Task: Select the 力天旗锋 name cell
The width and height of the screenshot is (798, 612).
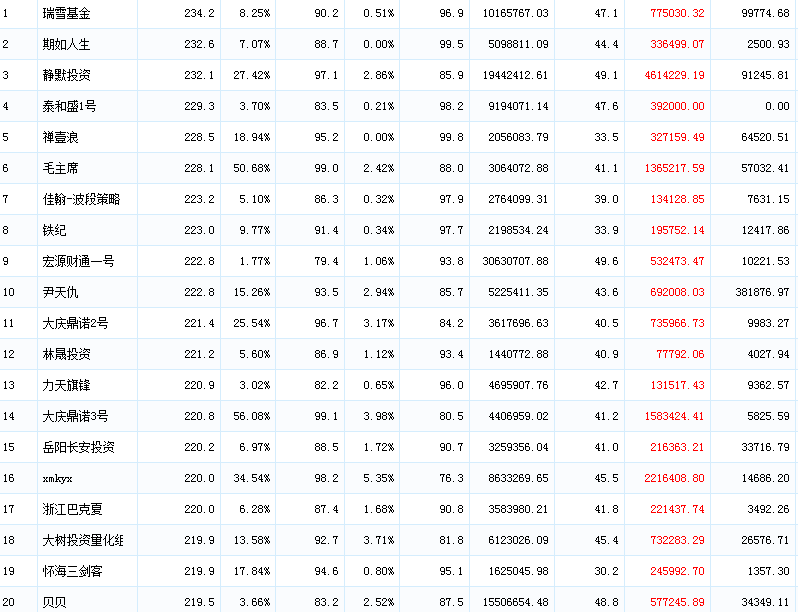Action: (66, 386)
